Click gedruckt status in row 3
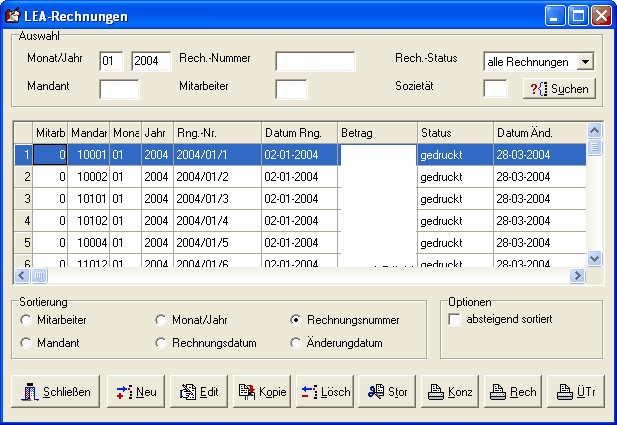617x425 pixels. click(456, 199)
